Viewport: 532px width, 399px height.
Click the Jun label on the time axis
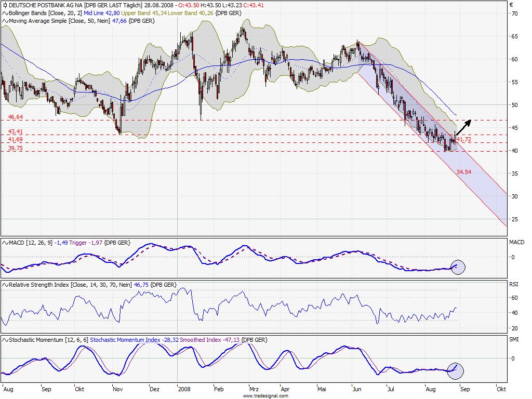coord(357,389)
